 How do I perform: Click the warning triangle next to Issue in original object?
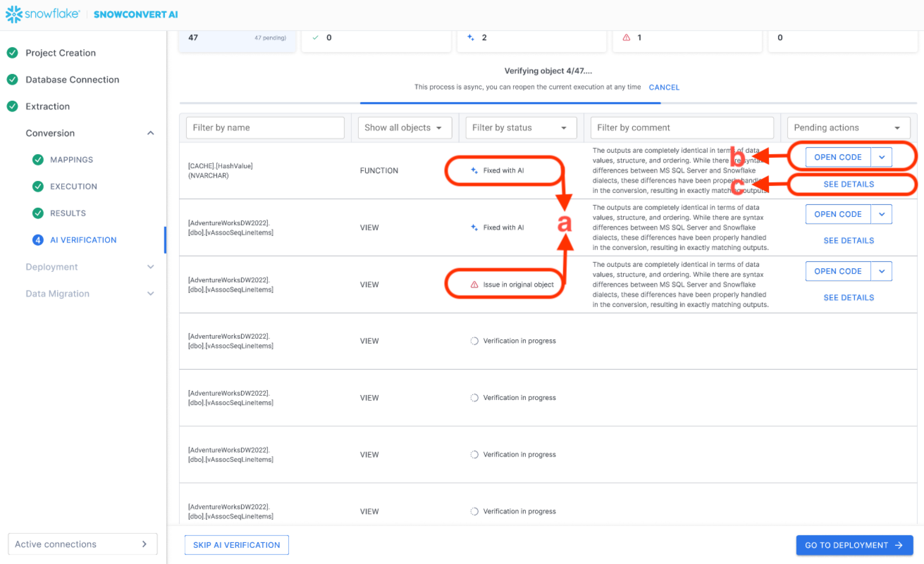point(474,285)
